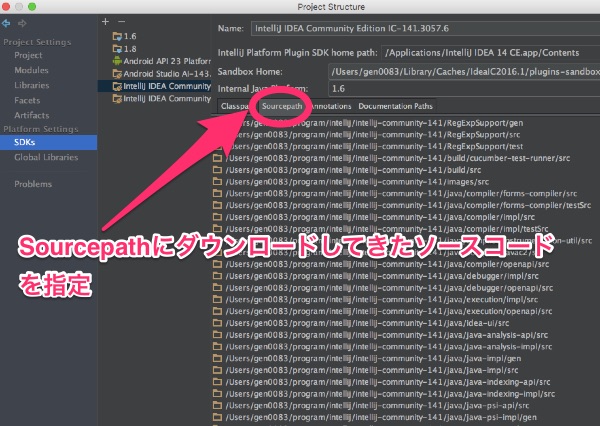Open the Documentation Paths tab

395,106
